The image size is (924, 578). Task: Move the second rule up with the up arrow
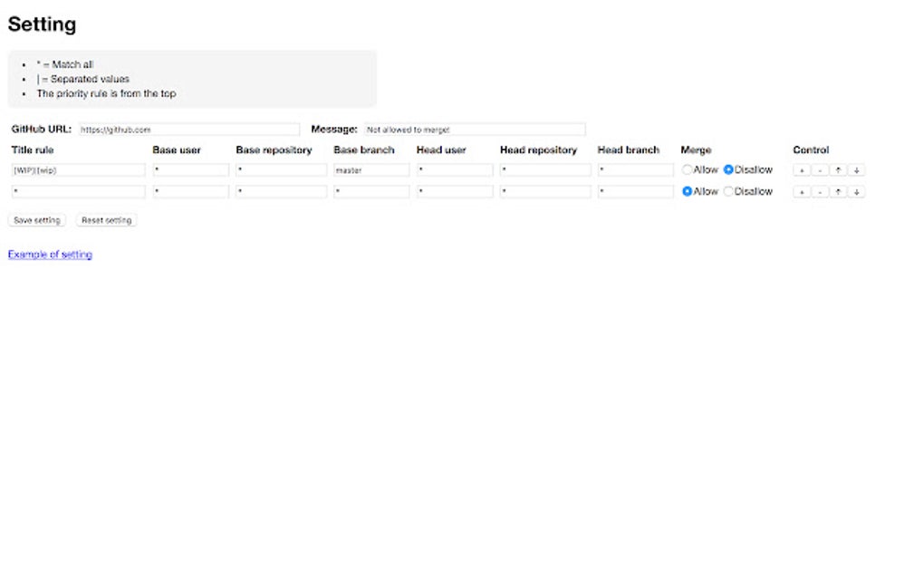(x=838, y=192)
